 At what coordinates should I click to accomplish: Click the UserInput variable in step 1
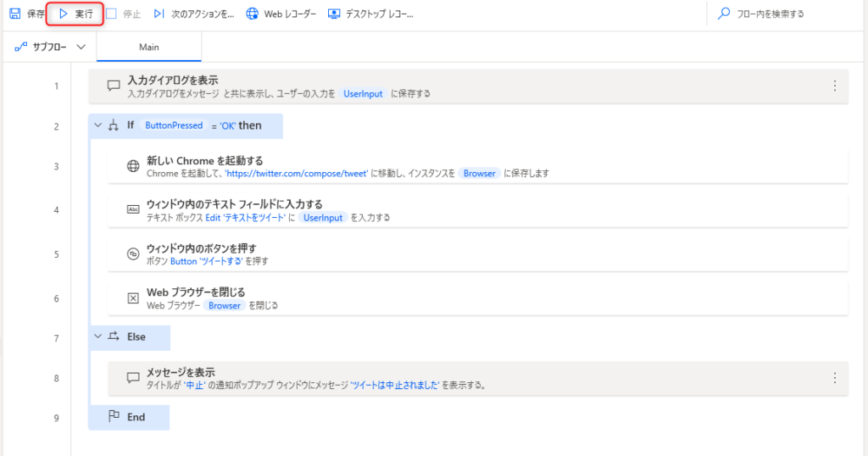(x=363, y=93)
